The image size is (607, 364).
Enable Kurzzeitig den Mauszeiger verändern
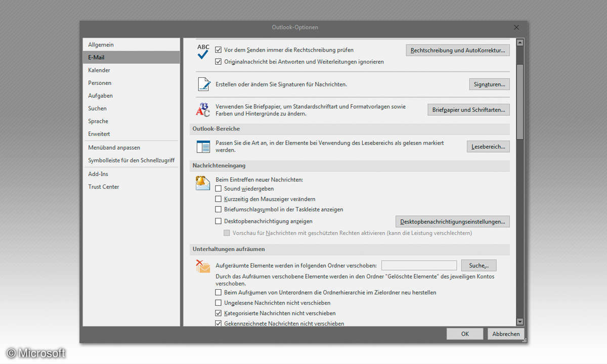click(219, 199)
